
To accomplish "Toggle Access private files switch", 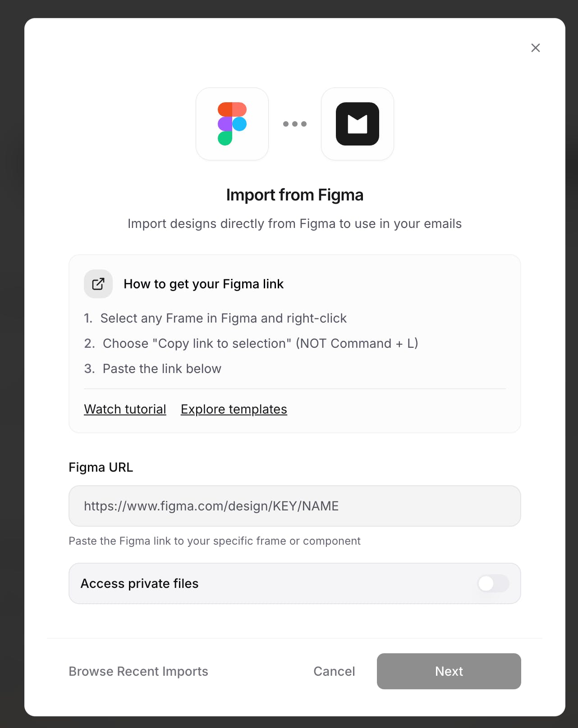I will pyautogui.click(x=493, y=583).
